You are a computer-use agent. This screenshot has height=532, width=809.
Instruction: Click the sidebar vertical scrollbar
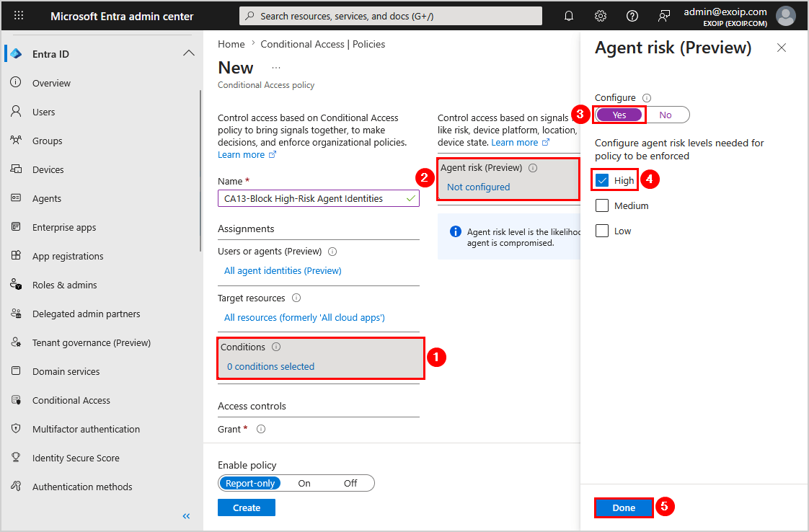tap(200, 170)
